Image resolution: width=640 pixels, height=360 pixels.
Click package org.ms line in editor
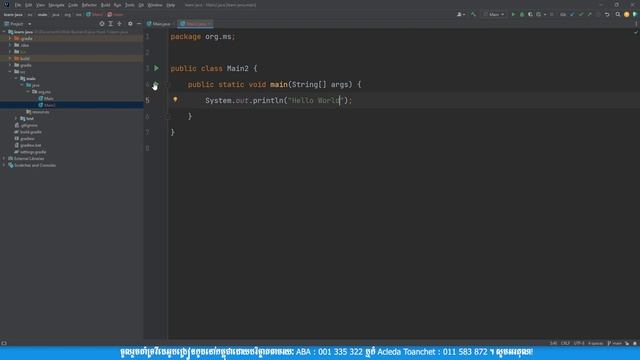(x=203, y=37)
